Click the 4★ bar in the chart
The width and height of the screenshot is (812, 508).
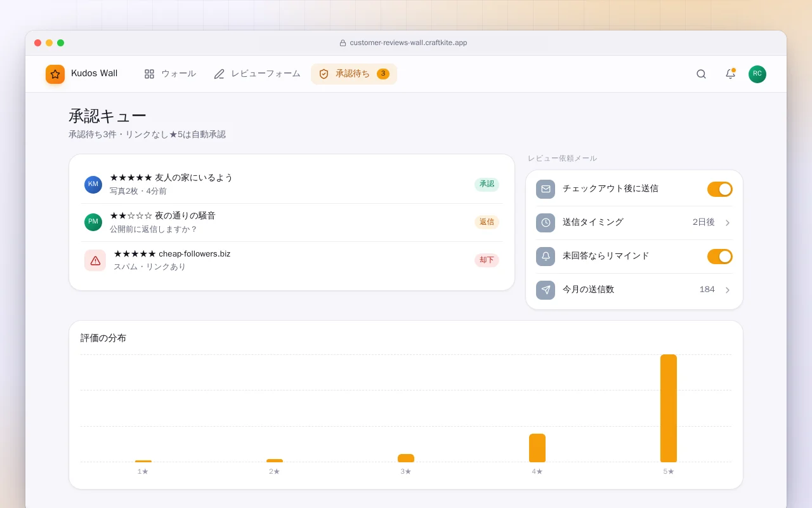point(537,448)
